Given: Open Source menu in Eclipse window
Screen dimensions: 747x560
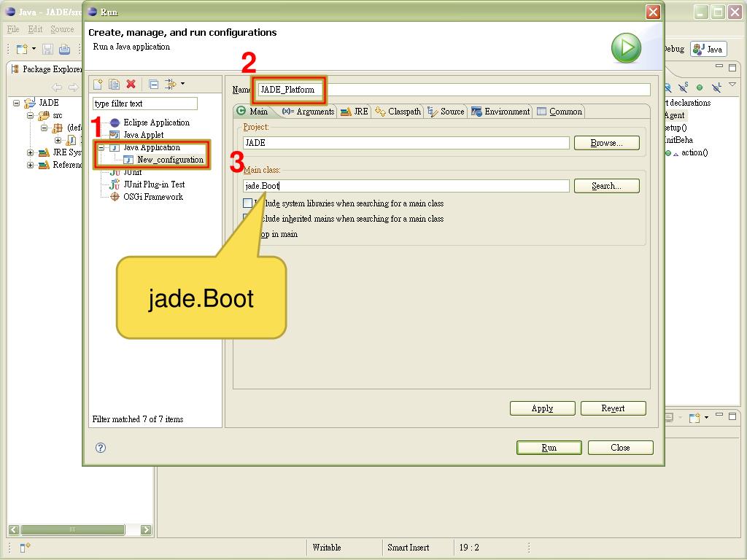Looking at the screenshot, I should tap(62, 29).
